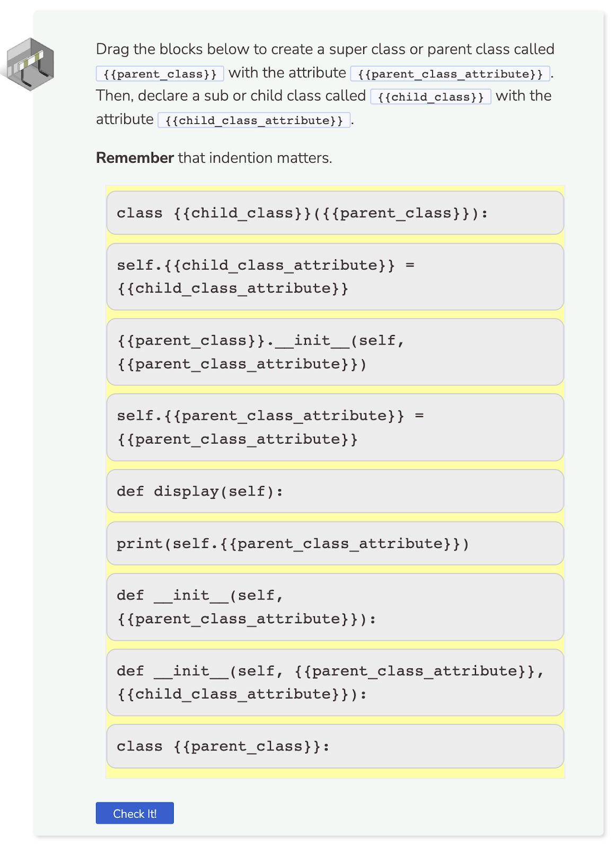
Task: Click the {{parent_class}} placeholder in the instructions
Action: click(159, 74)
